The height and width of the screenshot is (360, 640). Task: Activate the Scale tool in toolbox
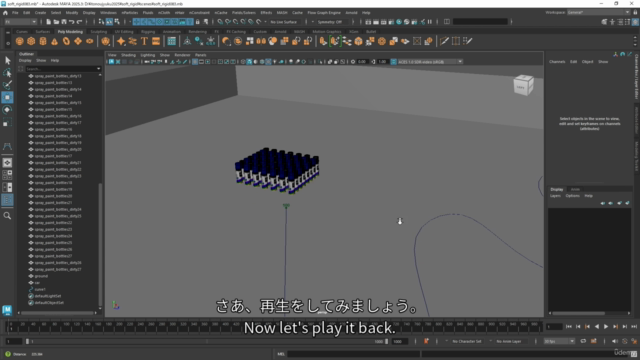coord(7,122)
